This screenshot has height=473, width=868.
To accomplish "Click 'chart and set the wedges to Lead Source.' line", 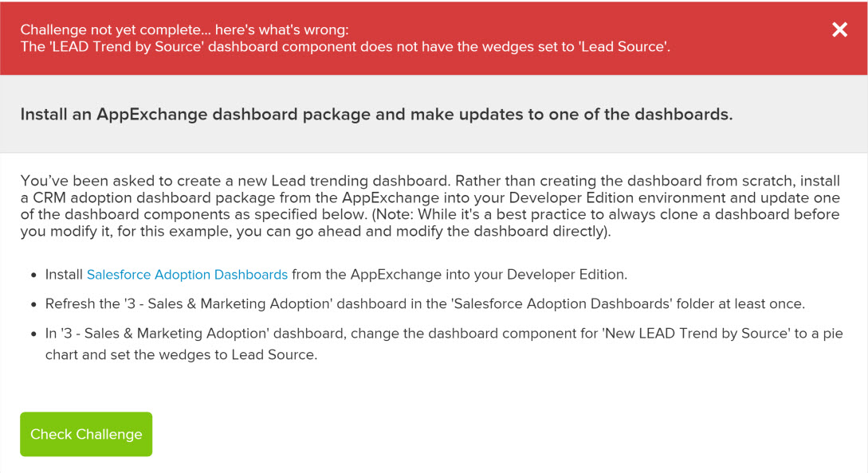I will pyautogui.click(x=181, y=354).
